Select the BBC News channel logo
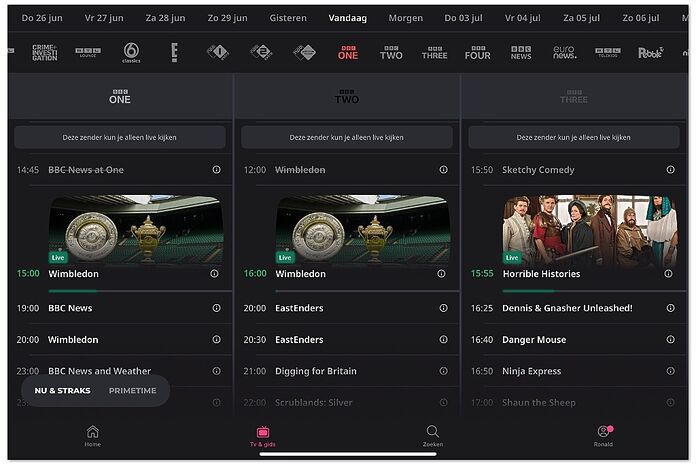The image size is (696, 464). (521, 52)
